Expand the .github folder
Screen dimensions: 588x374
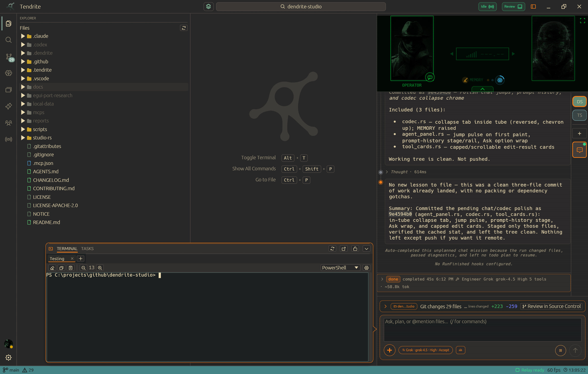click(23, 62)
